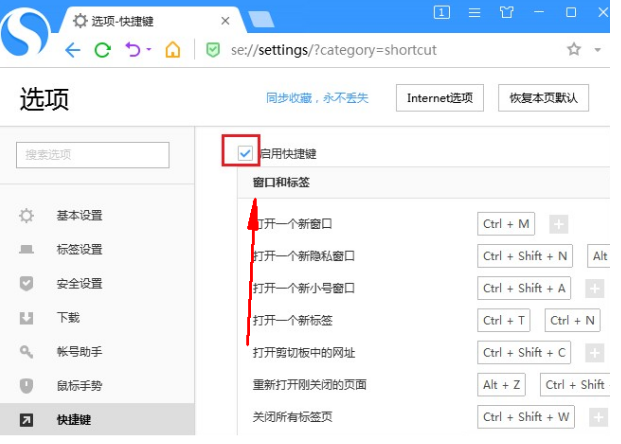621x444 pixels.
Task: Add shortcut for 打开一个新小号窗口 plus
Action: coord(594,288)
